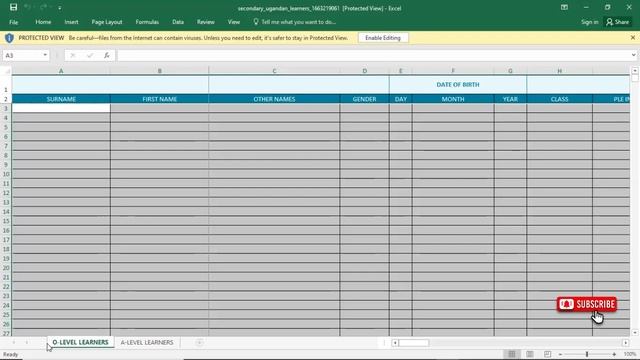
Task: Click the Insert Function fx icon
Action: pyautogui.click(x=107, y=55)
